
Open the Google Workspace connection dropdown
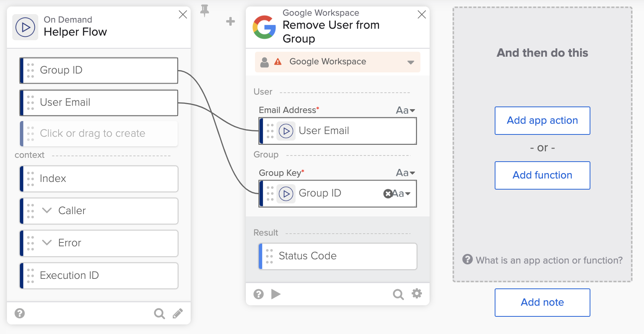[410, 62]
